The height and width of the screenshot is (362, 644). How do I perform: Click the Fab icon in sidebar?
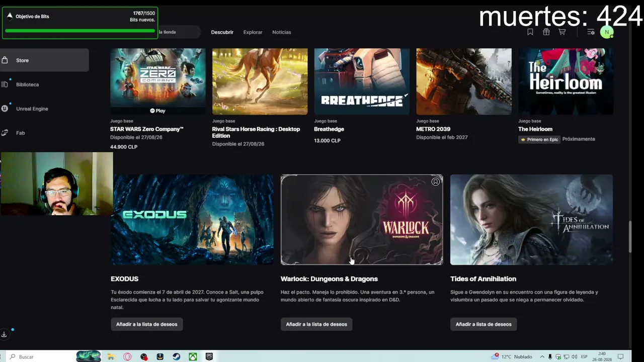click(x=5, y=133)
